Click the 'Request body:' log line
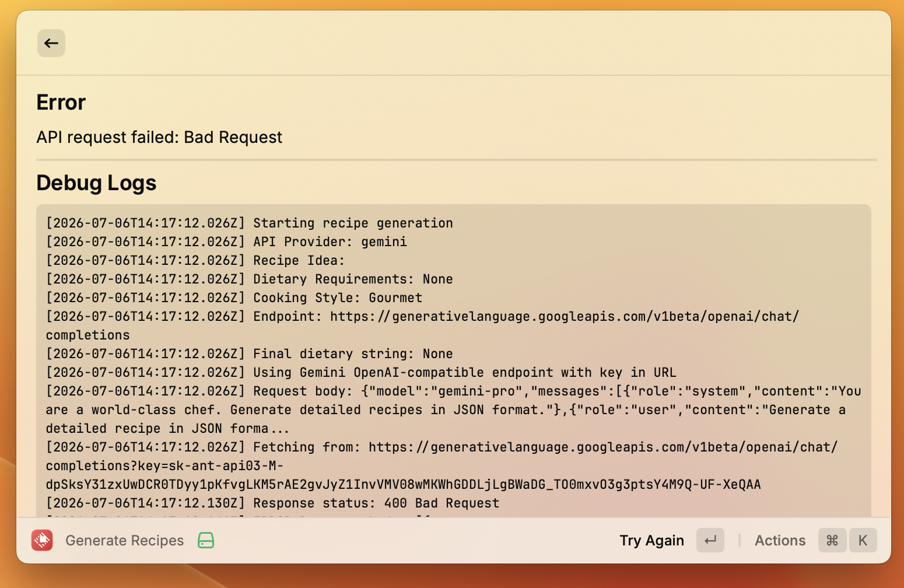 tap(454, 409)
